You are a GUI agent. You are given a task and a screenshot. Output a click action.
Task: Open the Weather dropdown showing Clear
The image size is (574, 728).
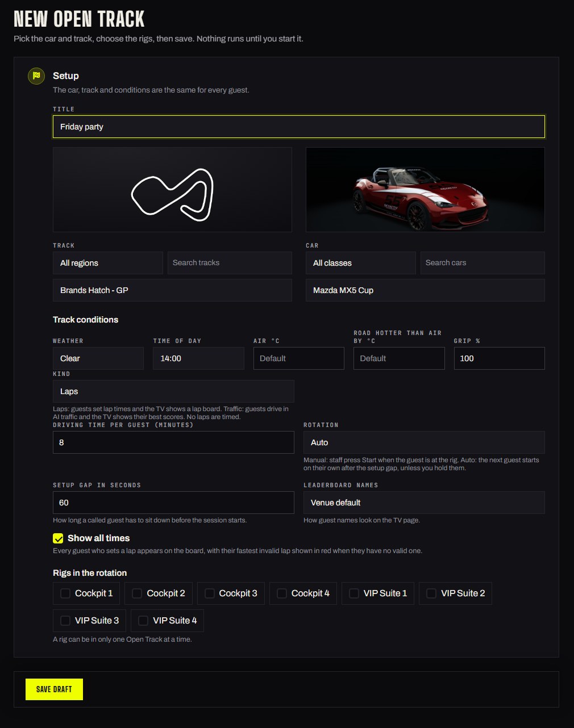point(98,358)
